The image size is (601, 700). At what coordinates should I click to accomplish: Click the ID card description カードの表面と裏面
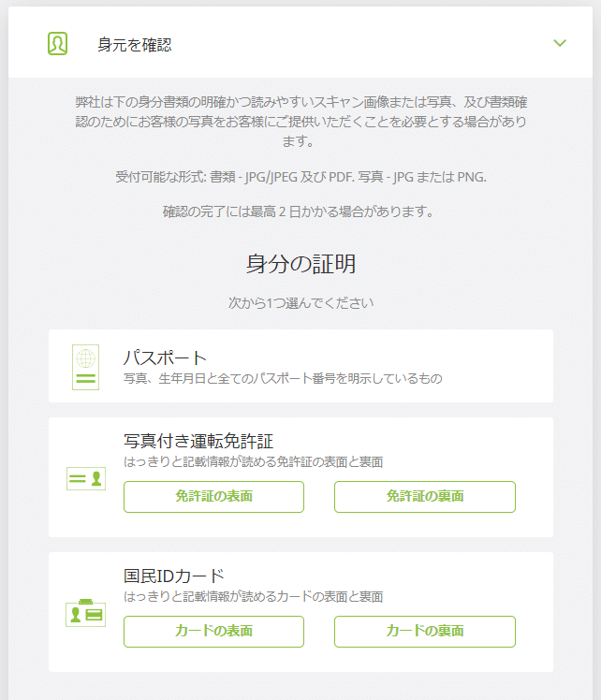(253, 597)
